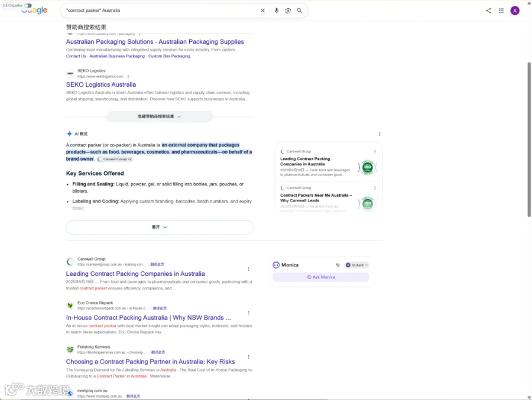Open the Contact Us sitelink
The height and width of the screenshot is (400, 532).
point(76,56)
